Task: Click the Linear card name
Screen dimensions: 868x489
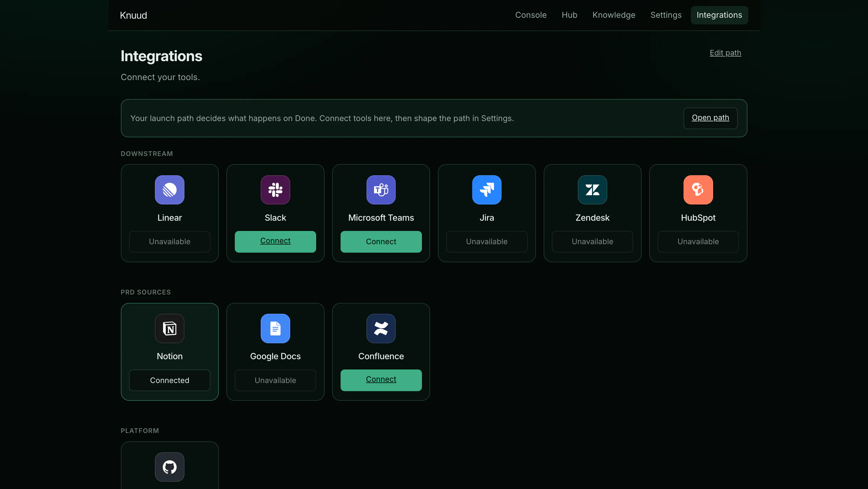Action: tap(169, 218)
